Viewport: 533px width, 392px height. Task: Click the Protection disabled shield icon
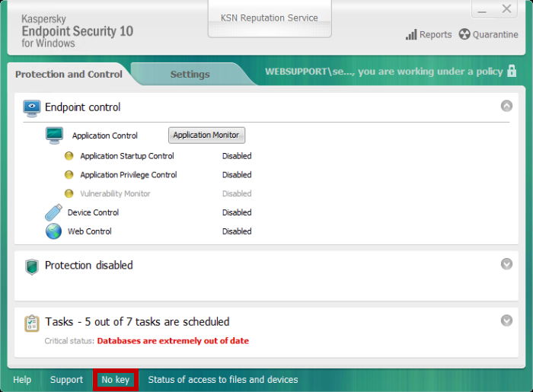32,266
